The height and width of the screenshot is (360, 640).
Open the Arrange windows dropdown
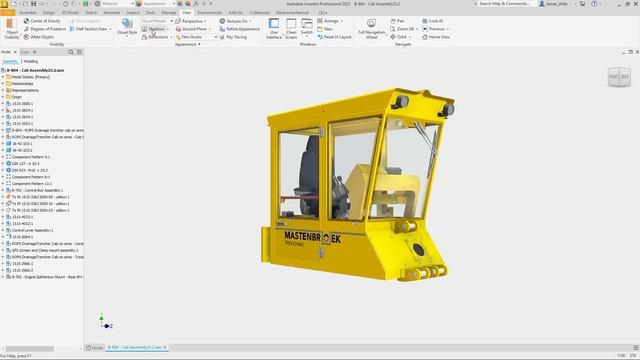330,21
